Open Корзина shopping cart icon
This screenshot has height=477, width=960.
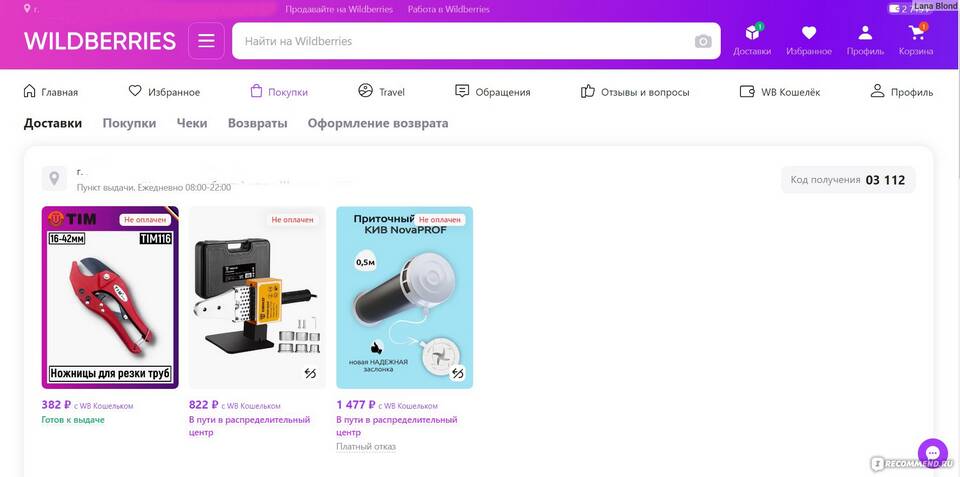click(x=916, y=40)
